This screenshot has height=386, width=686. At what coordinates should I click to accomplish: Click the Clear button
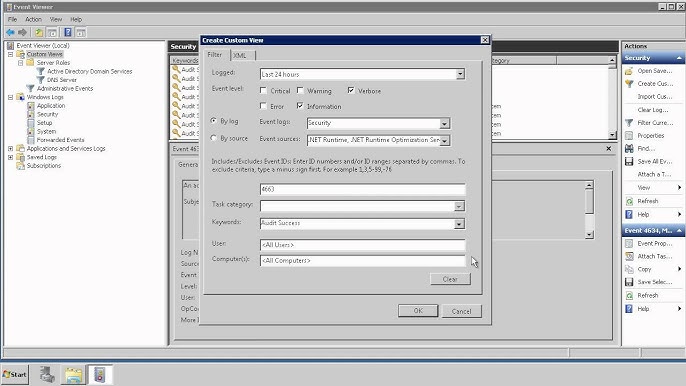[x=450, y=279]
